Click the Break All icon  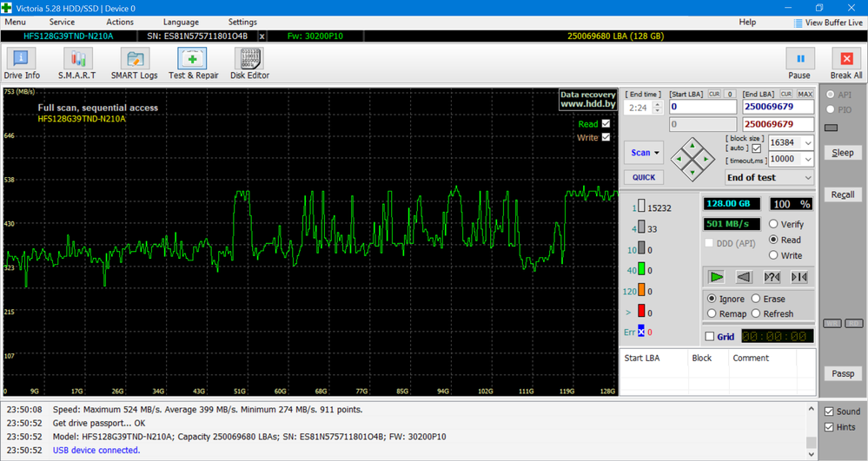pos(845,64)
